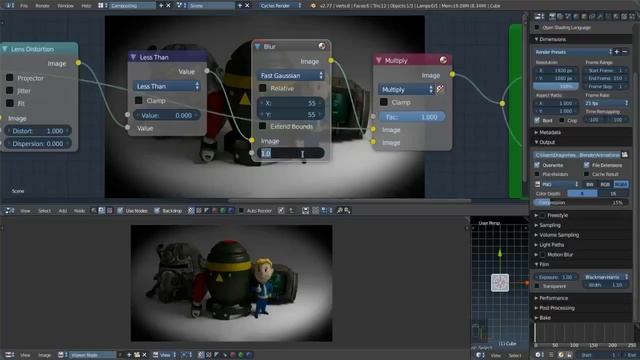This screenshot has height=360, width=640.
Task: Toggle Fit checkbox in Lens Distortion node
Action: [x=9, y=103]
